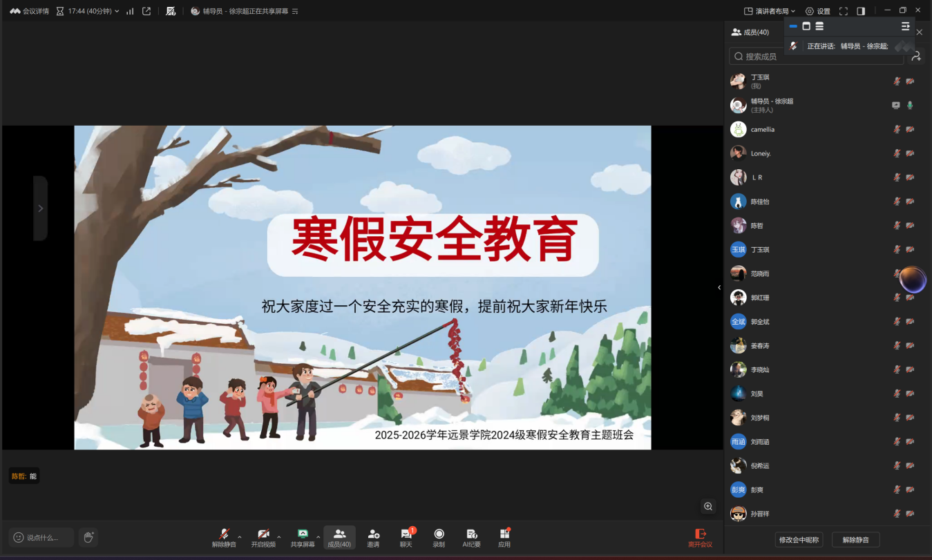Click the network signal strength icon
The width and height of the screenshot is (932, 560).
pos(130,11)
